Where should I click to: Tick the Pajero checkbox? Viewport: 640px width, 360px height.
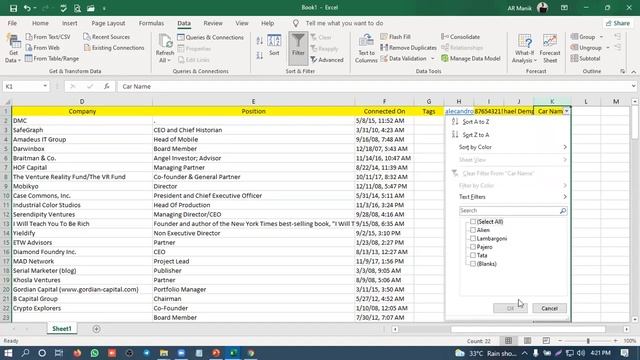pyautogui.click(x=473, y=247)
